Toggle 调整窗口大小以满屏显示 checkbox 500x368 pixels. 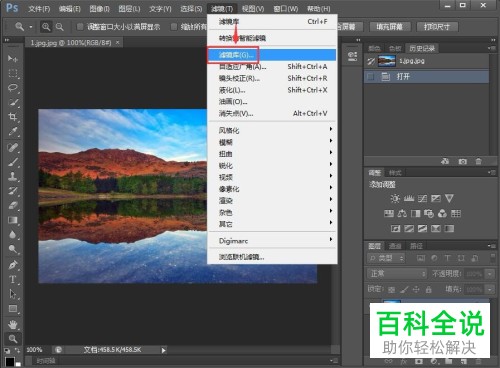tap(80, 27)
